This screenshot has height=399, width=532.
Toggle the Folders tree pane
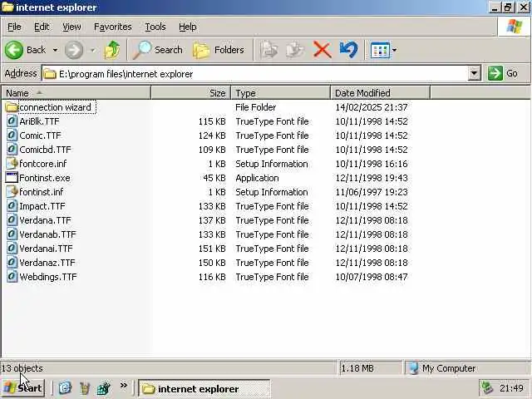(x=219, y=50)
